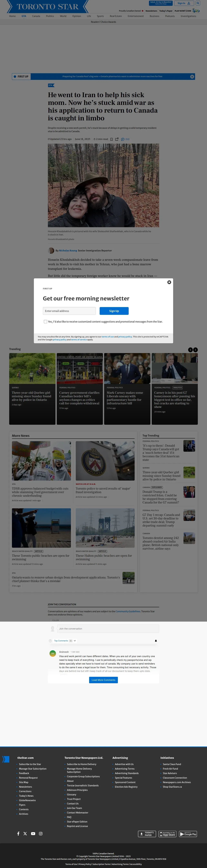207x868 pixels.
Task: Open TDSB balanced budget story thumbnail
Action: [41, 461]
